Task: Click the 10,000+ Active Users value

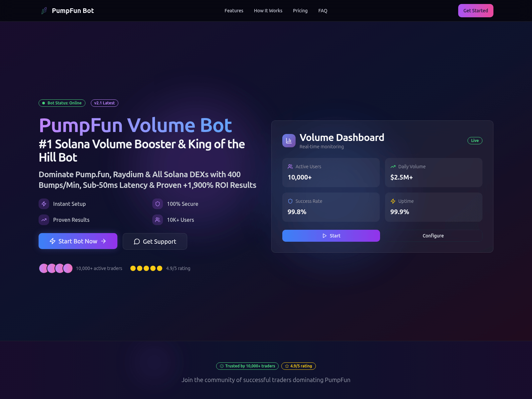Action: pos(300,177)
